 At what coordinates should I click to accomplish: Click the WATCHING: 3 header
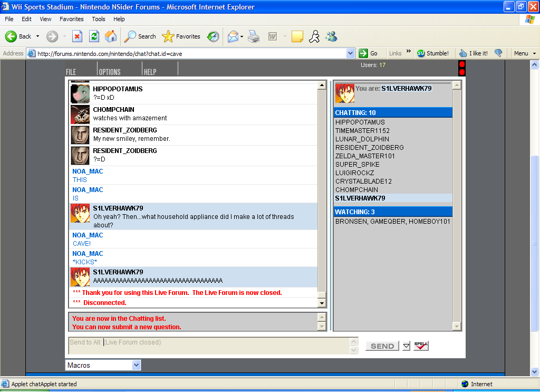click(x=393, y=212)
